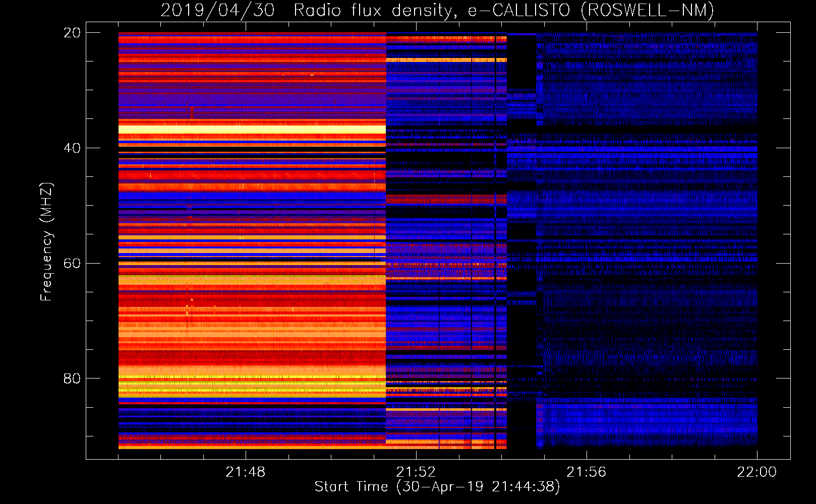Click the 'Frequency (MHZ)' y-axis label
This screenshot has height=504, width=816.
tap(46, 242)
